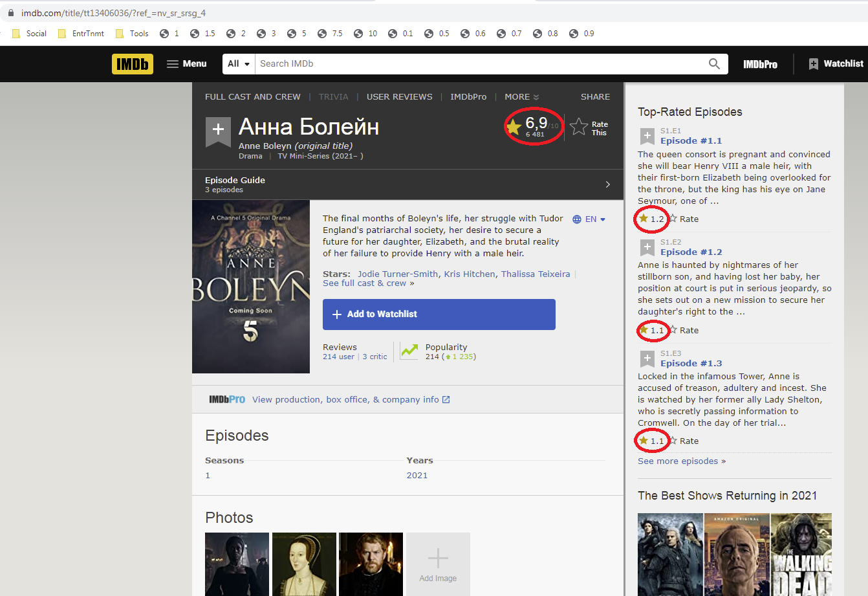Open IMDbPro tab in title bar
The height and width of the screenshot is (596, 868).
[468, 97]
